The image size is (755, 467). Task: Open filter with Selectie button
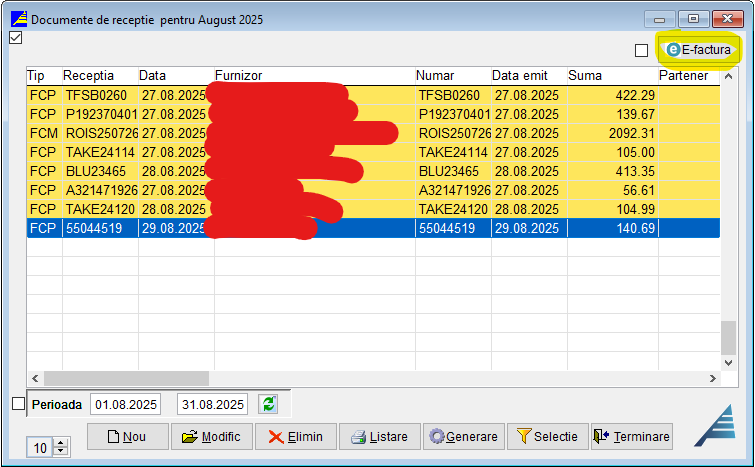click(547, 437)
